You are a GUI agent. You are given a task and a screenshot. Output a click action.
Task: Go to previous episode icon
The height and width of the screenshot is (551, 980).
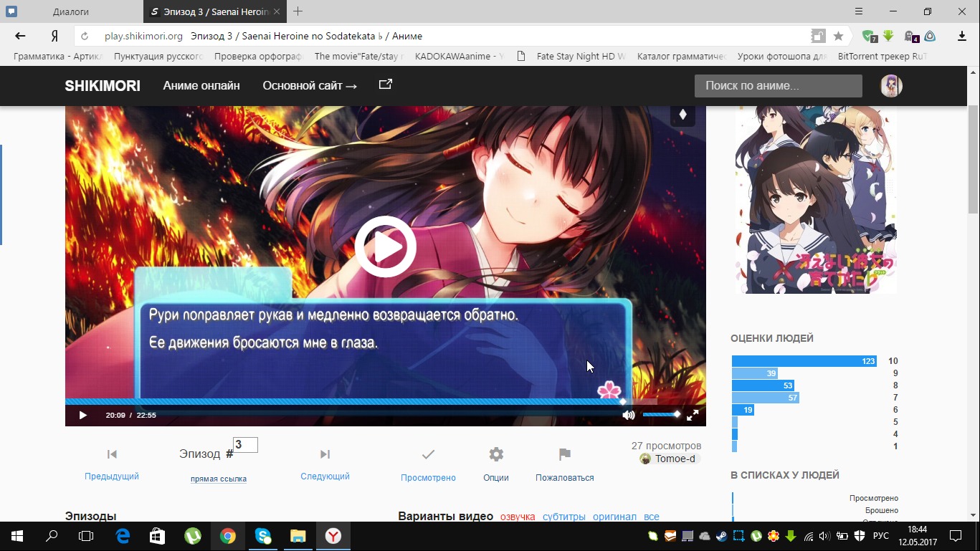coord(112,454)
